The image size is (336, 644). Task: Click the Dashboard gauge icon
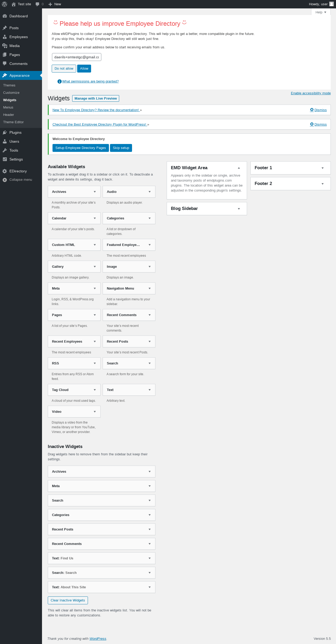pos(5,16)
